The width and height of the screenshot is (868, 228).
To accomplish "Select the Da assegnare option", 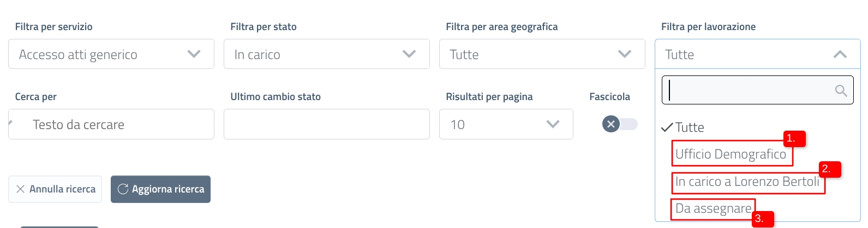I will click(x=713, y=208).
